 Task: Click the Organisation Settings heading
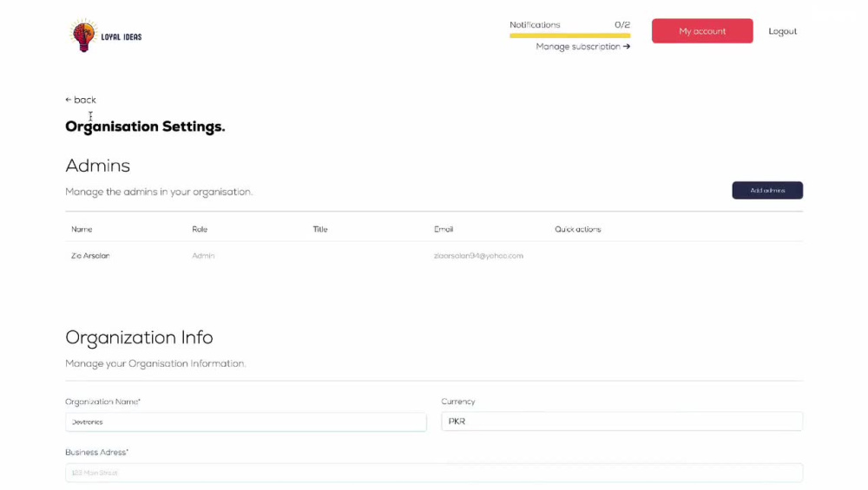145,127
